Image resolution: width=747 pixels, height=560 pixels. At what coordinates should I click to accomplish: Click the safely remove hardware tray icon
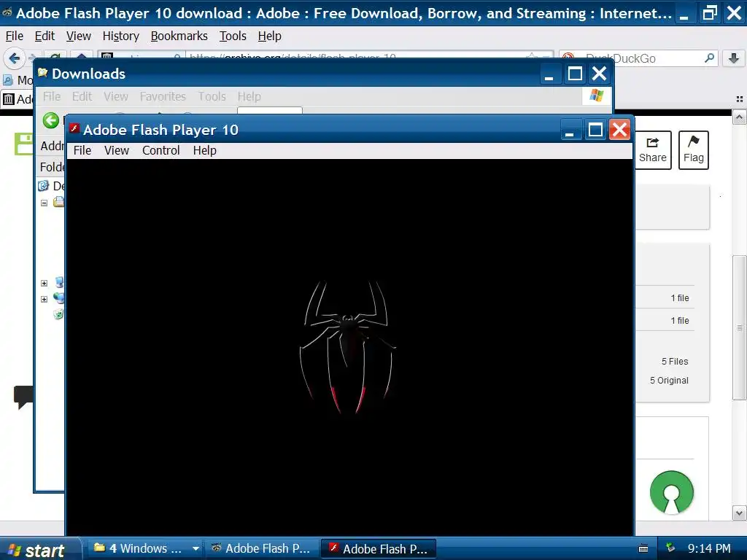point(671,548)
